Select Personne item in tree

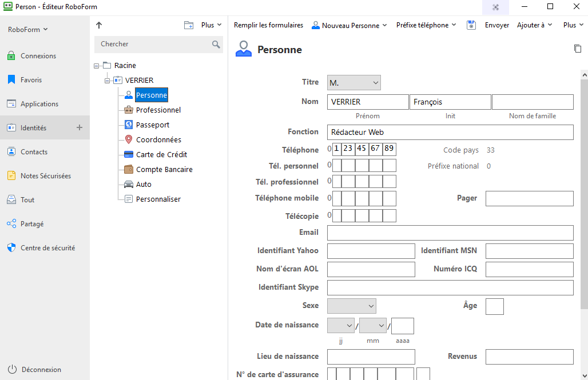click(152, 95)
